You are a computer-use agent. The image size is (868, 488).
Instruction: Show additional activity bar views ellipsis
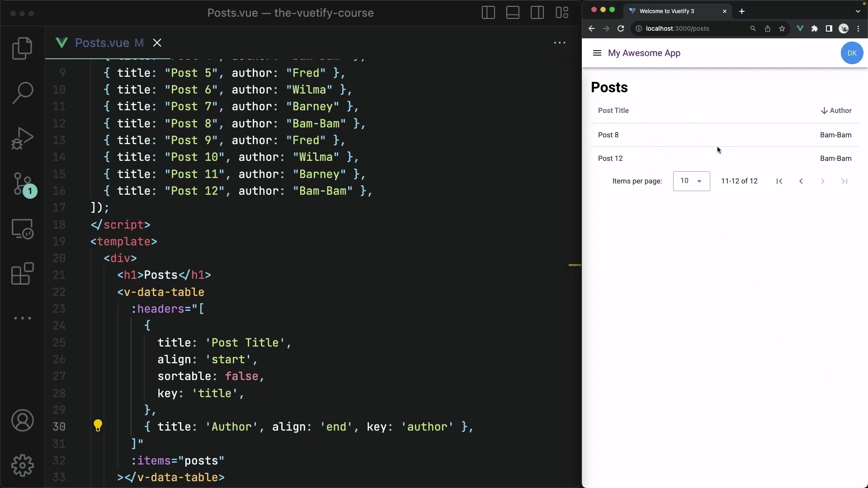click(x=22, y=318)
